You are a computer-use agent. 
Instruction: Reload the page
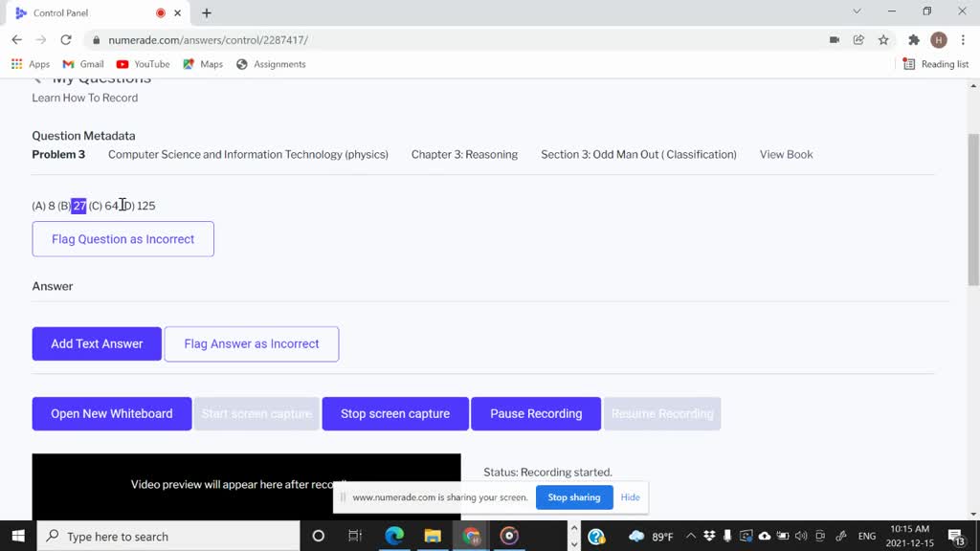pos(66,40)
